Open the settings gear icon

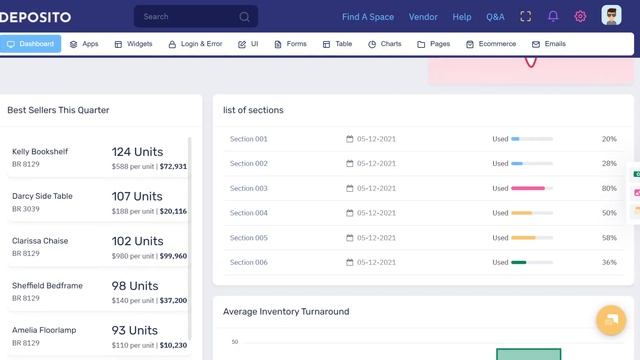[580, 16]
